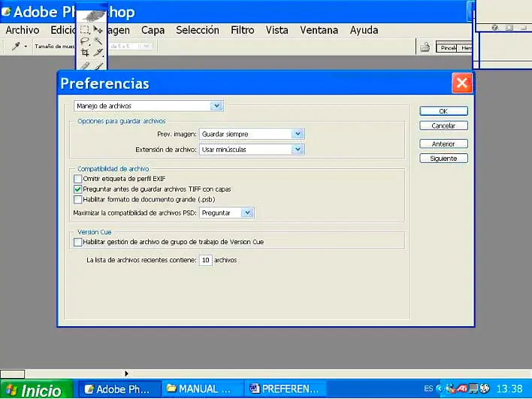Enable Version Cue workgroup file management
Viewport: 532px width, 399px height.
77,242
